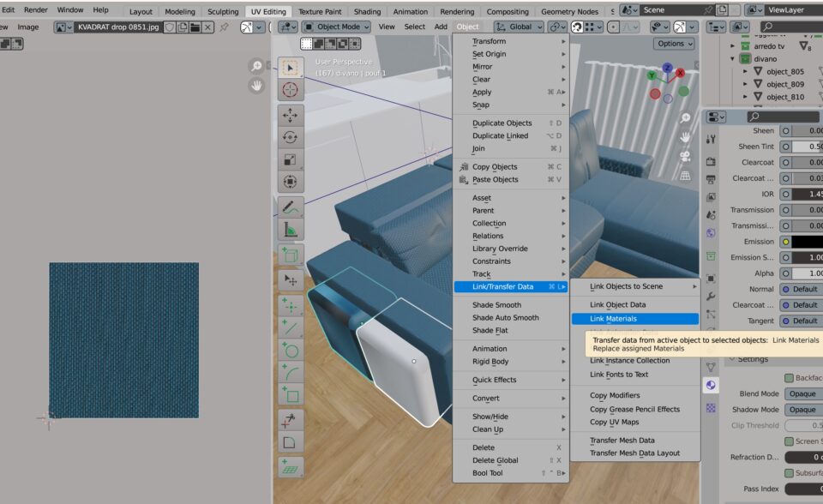This screenshot has width=823, height=504.
Task: Toggle the Screen Space Refraction checkbox
Action: 789,441
